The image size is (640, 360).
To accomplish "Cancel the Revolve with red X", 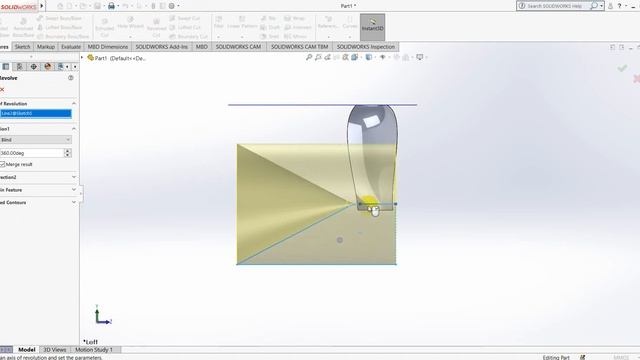I will pos(2,89).
